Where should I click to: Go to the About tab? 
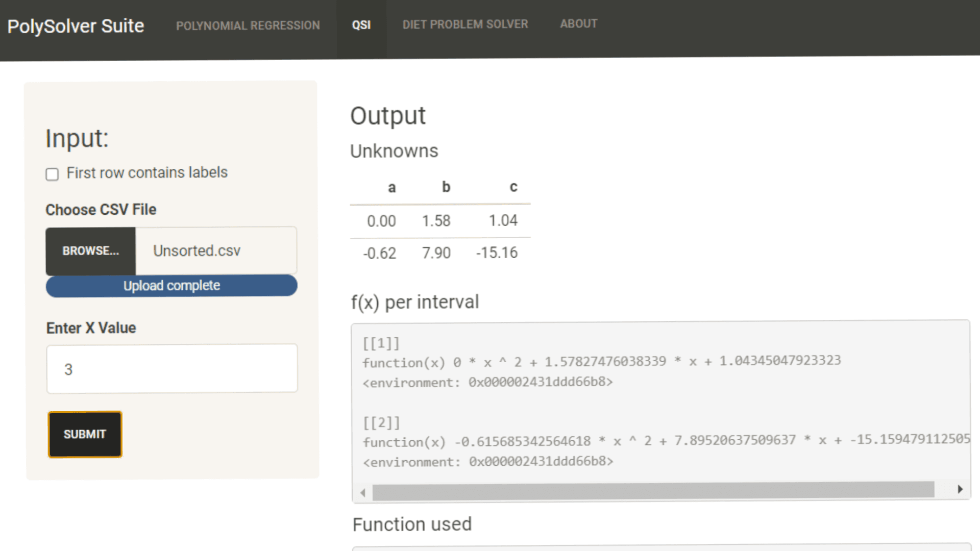tap(579, 24)
